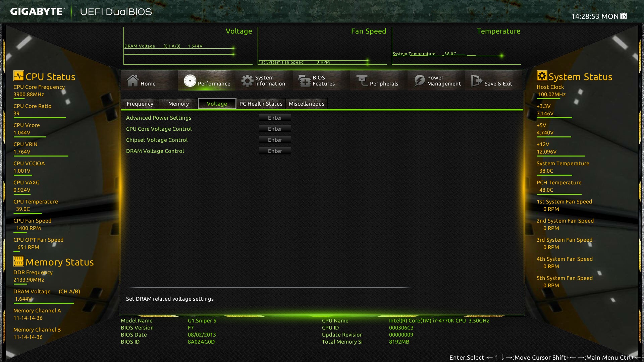
Task: Click the Save & Exit door icon
Action: point(477,81)
